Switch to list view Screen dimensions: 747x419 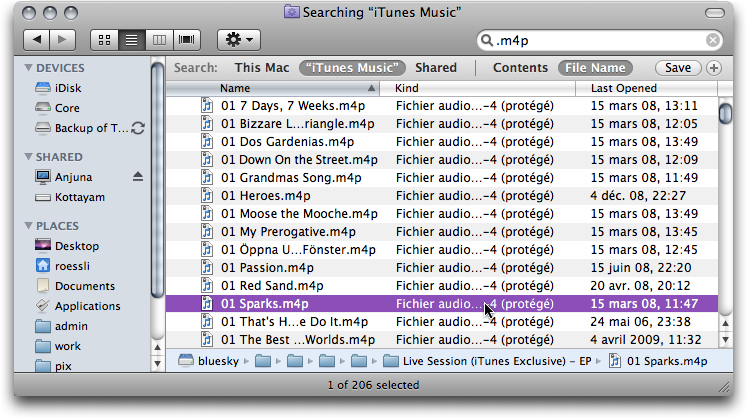[131, 40]
